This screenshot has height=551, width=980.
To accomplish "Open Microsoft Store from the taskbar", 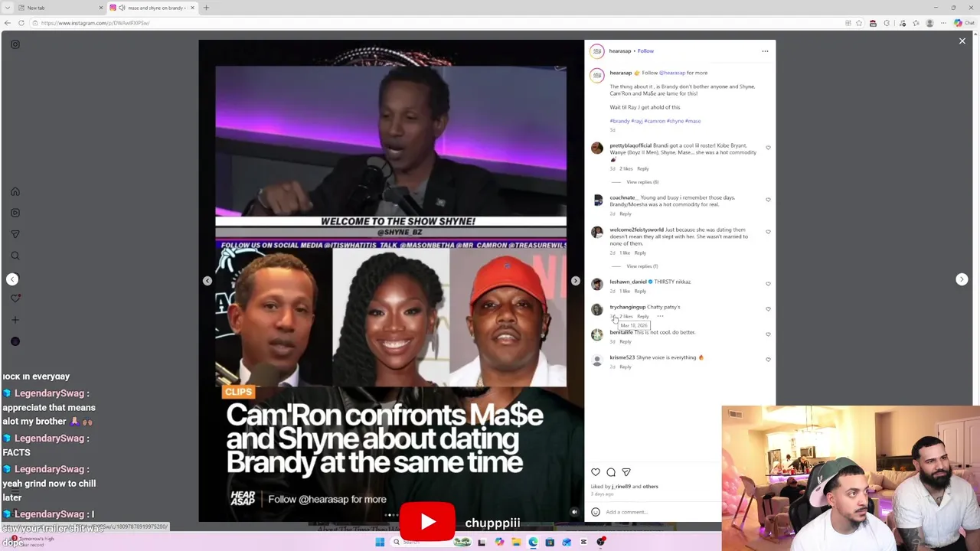I will 550,542.
